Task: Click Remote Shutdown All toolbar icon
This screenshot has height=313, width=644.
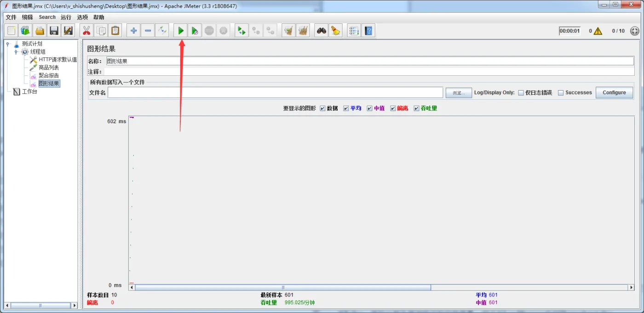Action: point(270,31)
